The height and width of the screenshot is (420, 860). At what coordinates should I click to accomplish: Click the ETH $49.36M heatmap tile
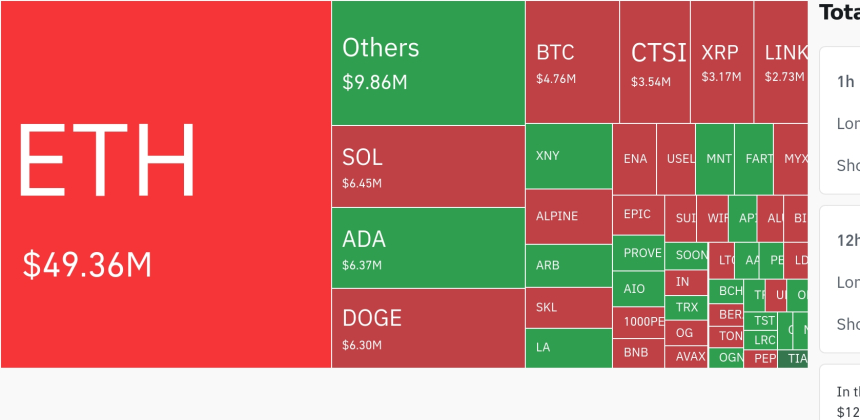tap(165, 184)
